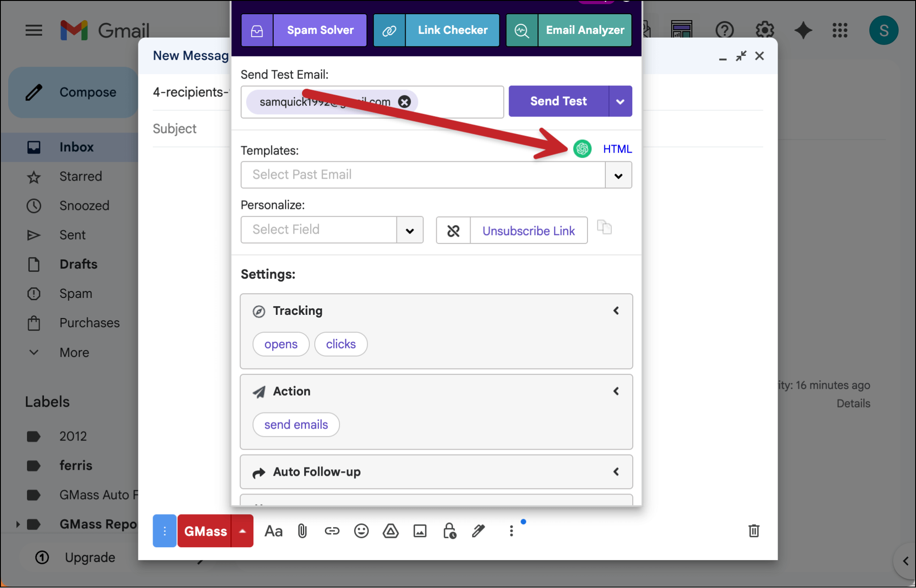Expand the GMass Reports label arrow
The height and width of the screenshot is (588, 916).
point(17,524)
